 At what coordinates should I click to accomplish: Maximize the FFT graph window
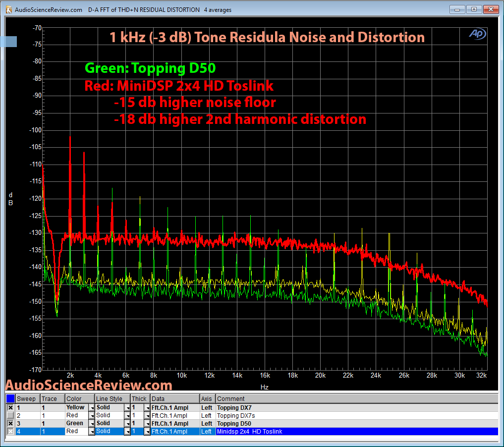click(x=474, y=9)
